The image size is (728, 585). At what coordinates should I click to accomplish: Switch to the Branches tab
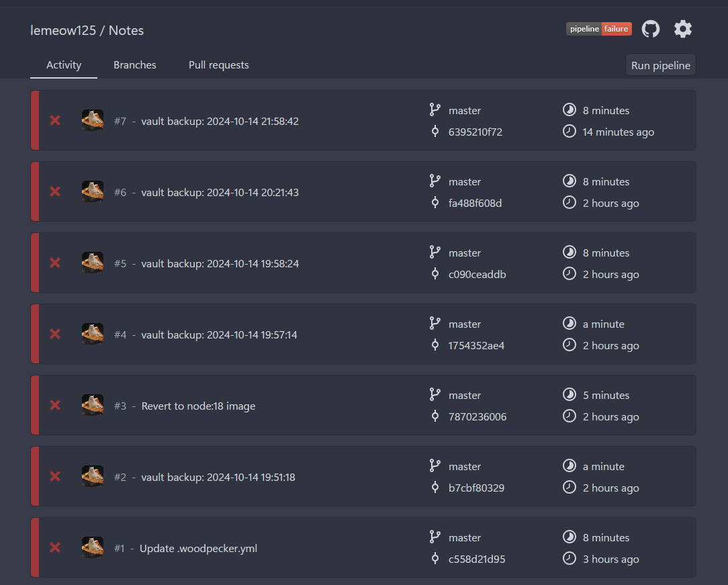(x=135, y=65)
